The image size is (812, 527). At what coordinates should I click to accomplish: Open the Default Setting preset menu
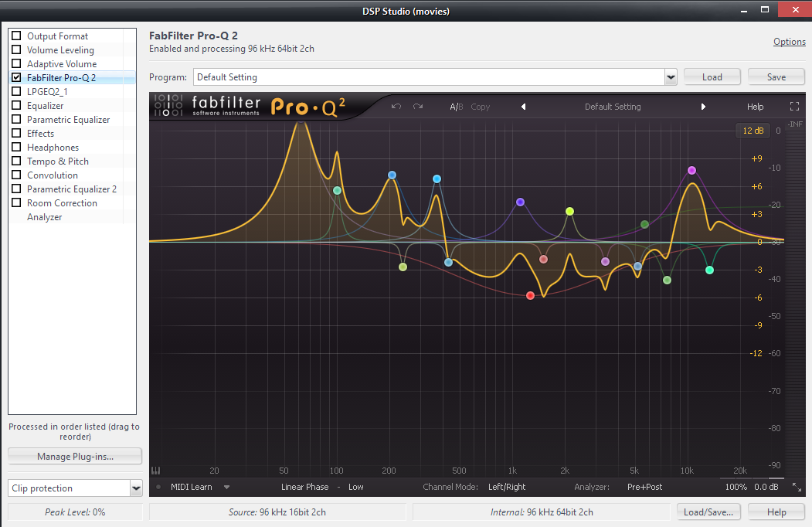pos(613,107)
